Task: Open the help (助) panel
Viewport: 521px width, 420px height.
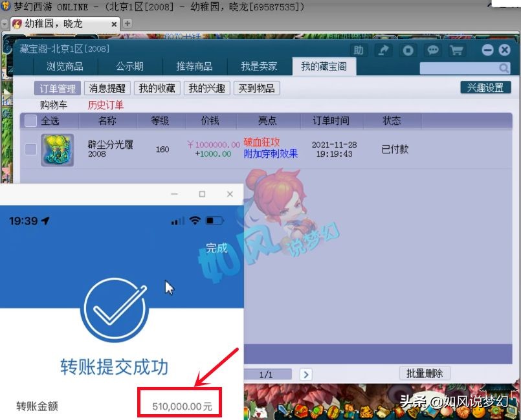Action: click(x=359, y=50)
